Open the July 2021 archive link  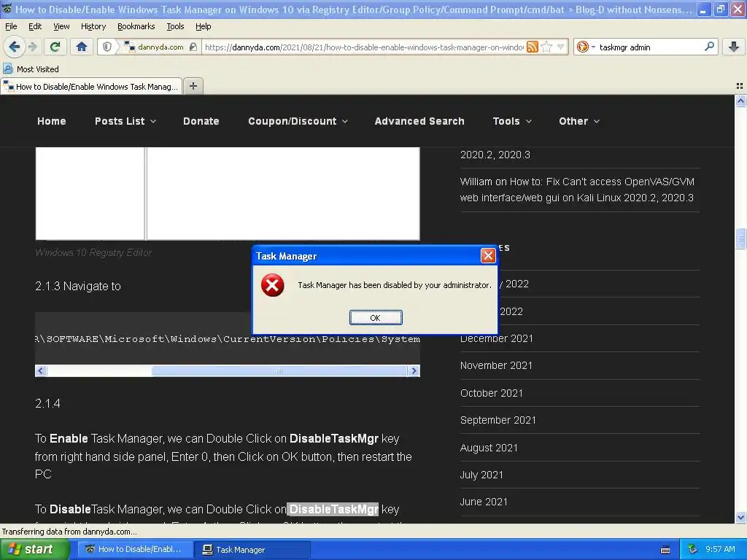pyautogui.click(x=481, y=475)
